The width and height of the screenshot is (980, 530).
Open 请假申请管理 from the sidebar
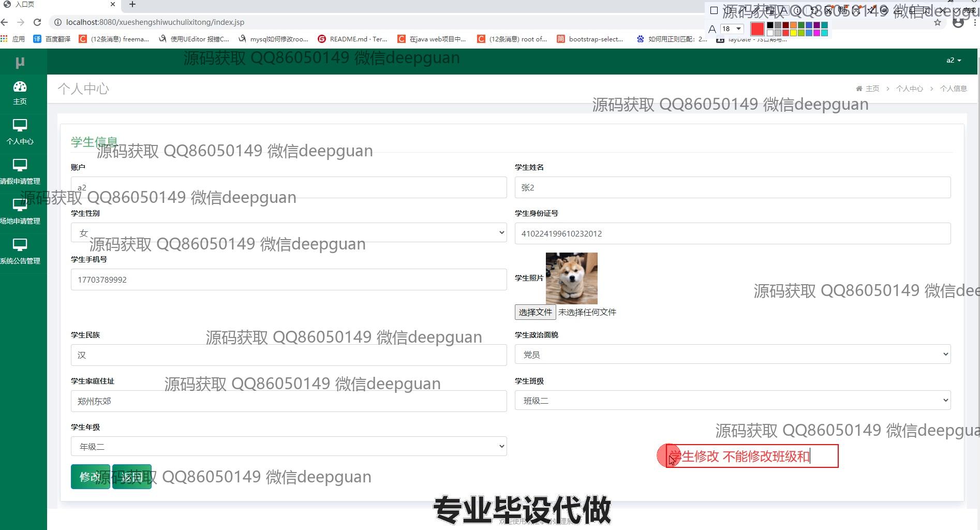pos(20,172)
